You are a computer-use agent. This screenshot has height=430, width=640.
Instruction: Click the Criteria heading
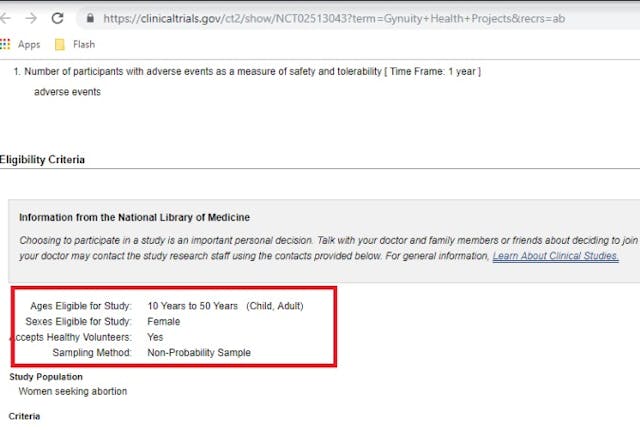point(26,415)
